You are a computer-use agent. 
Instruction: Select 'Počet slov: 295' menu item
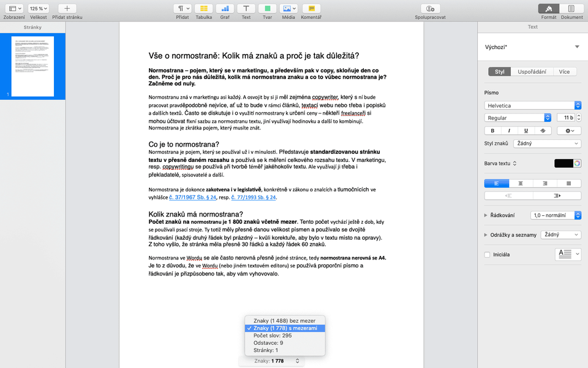273,335
